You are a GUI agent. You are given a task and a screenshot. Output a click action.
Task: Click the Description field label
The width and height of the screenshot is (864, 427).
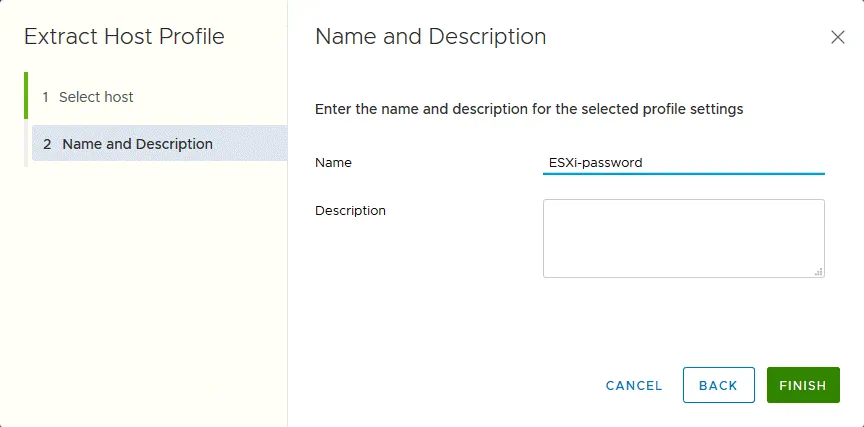pyautogui.click(x=350, y=210)
